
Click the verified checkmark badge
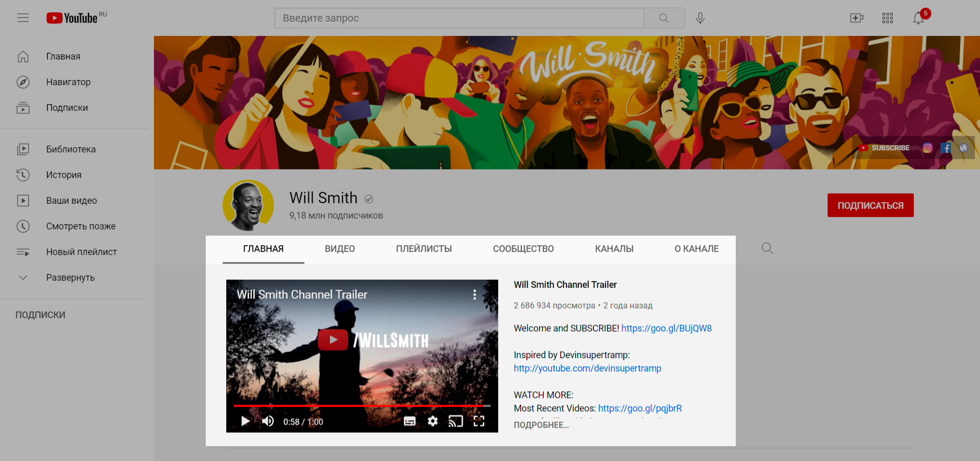[369, 199]
